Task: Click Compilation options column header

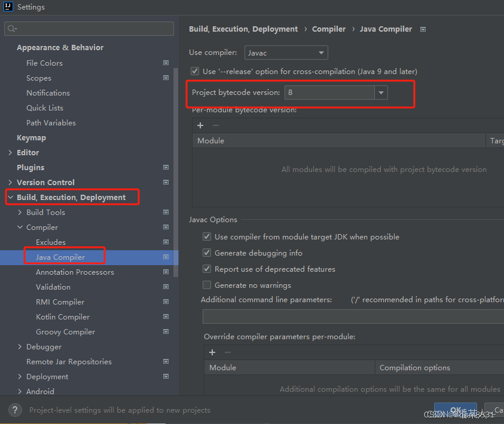Action: (415, 367)
